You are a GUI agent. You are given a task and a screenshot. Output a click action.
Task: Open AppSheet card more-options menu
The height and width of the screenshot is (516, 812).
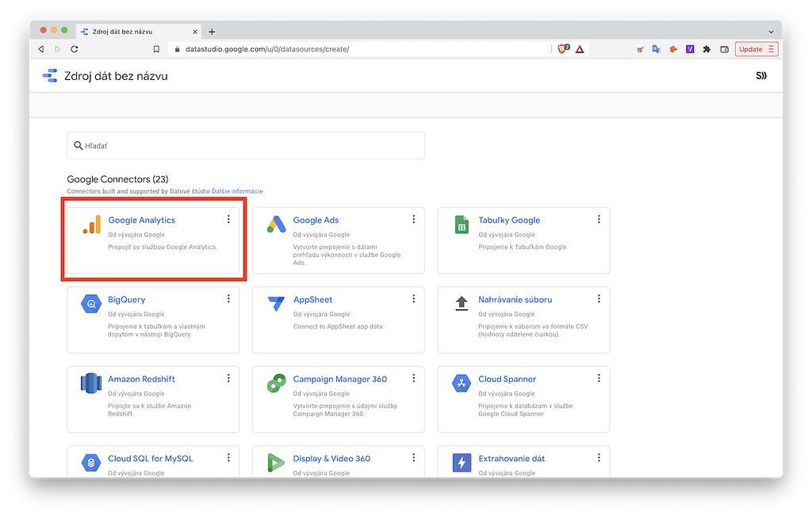[x=414, y=299]
